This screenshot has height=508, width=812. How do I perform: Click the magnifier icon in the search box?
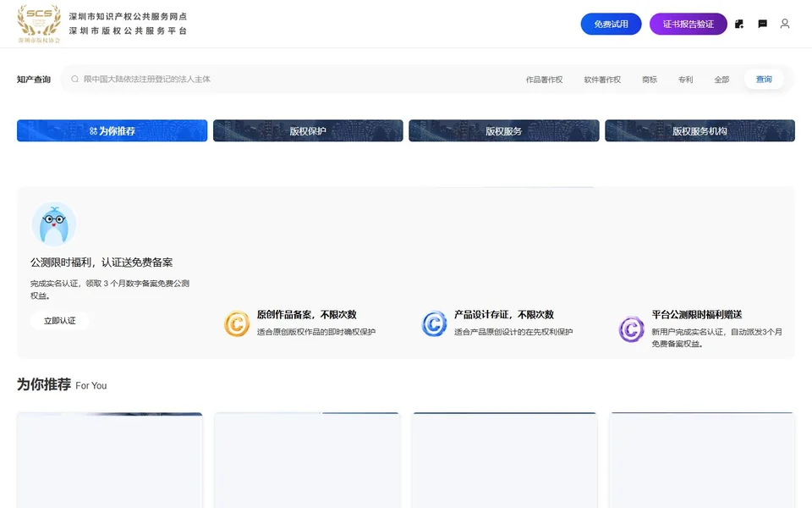[74, 80]
